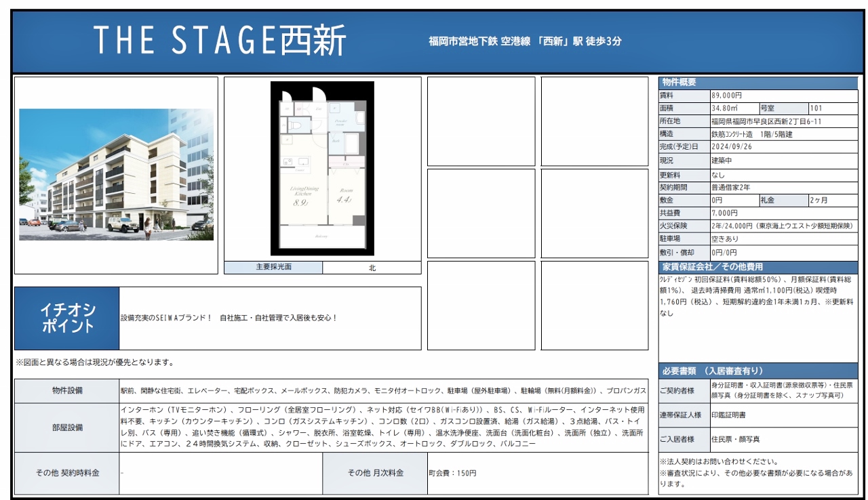Screen dimensions: 868x500
Task: Click the room 101 floor plan image
Action: 322,168
